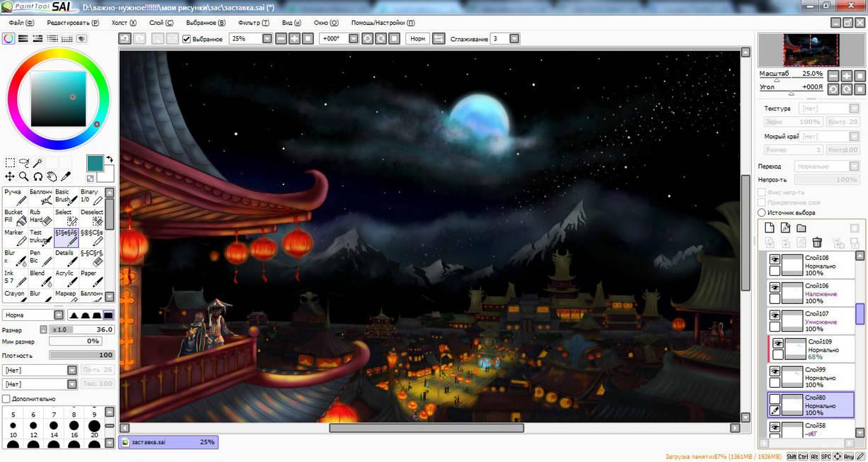Switch to the заставка.sai document tab

[169, 442]
